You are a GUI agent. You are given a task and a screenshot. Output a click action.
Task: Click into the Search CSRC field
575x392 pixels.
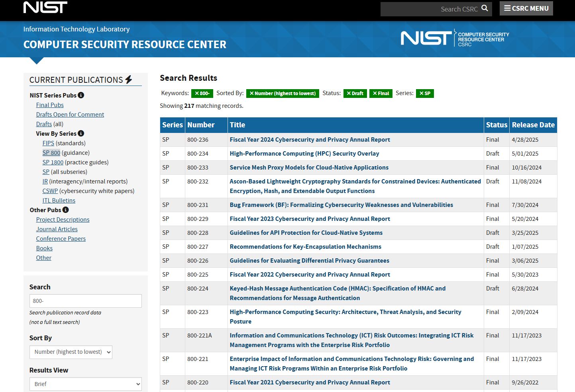430,9
